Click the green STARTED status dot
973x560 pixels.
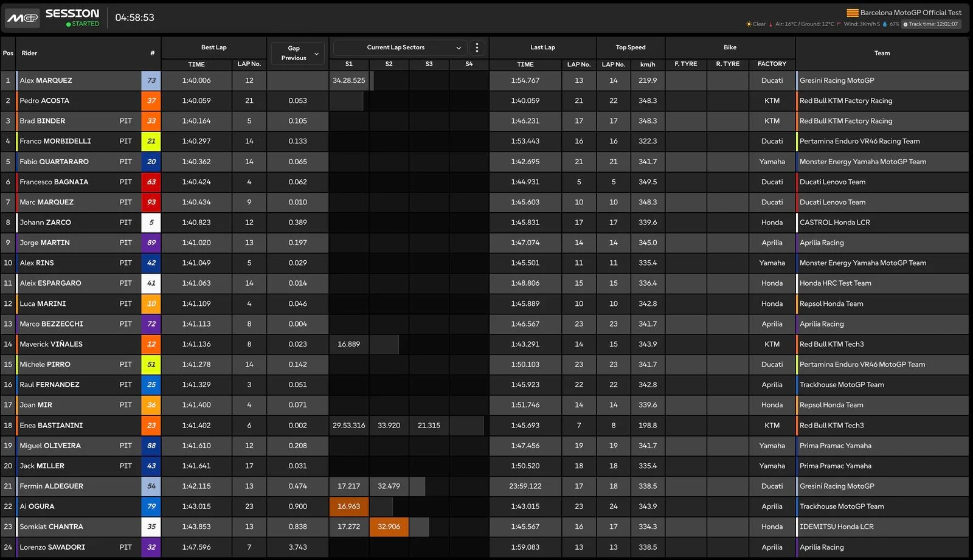coord(69,24)
